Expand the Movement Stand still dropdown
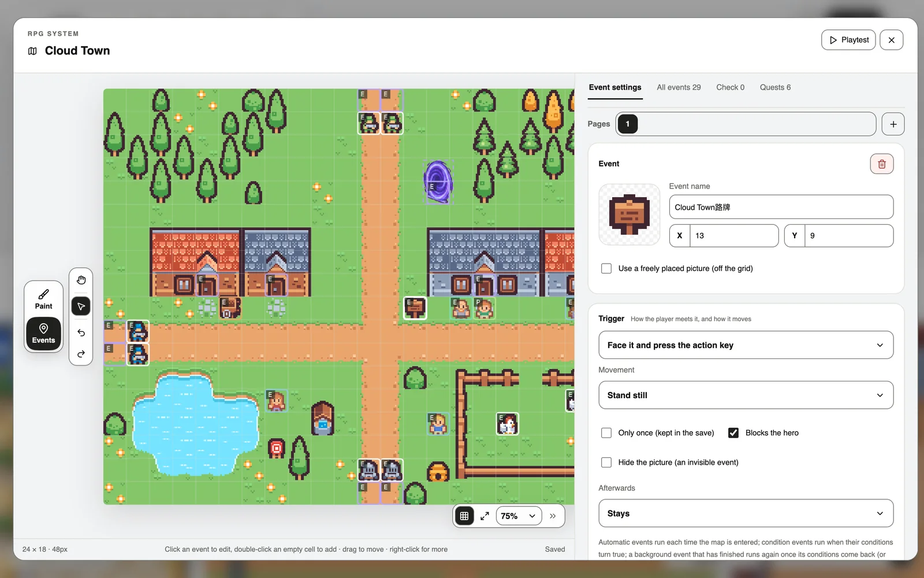This screenshot has width=924, height=578. pos(746,395)
